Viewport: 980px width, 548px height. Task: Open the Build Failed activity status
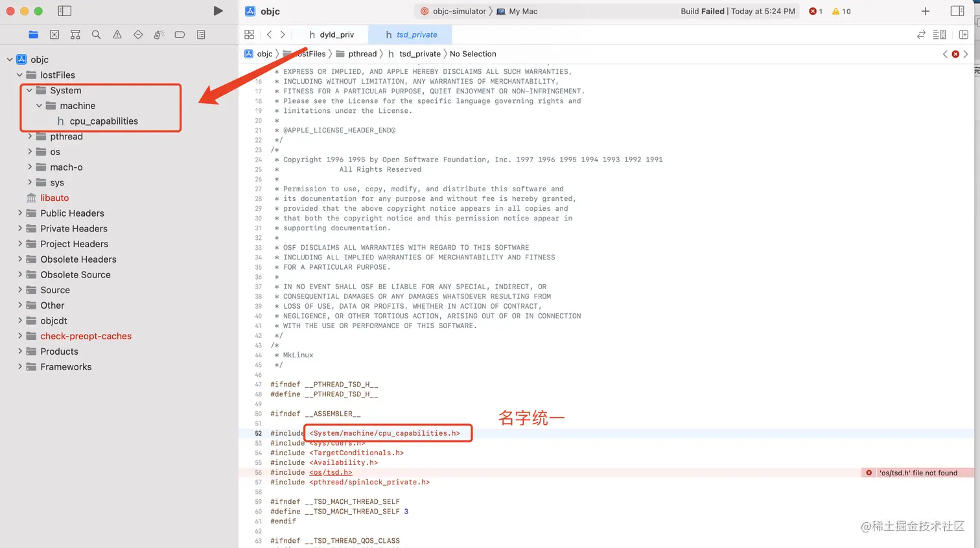(738, 11)
